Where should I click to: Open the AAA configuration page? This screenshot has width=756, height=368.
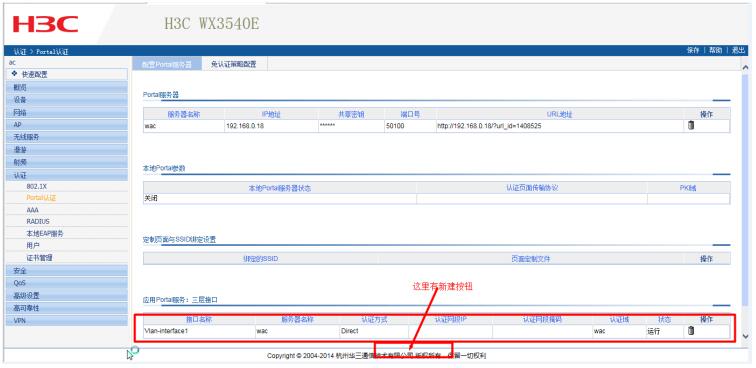pyautogui.click(x=32, y=210)
